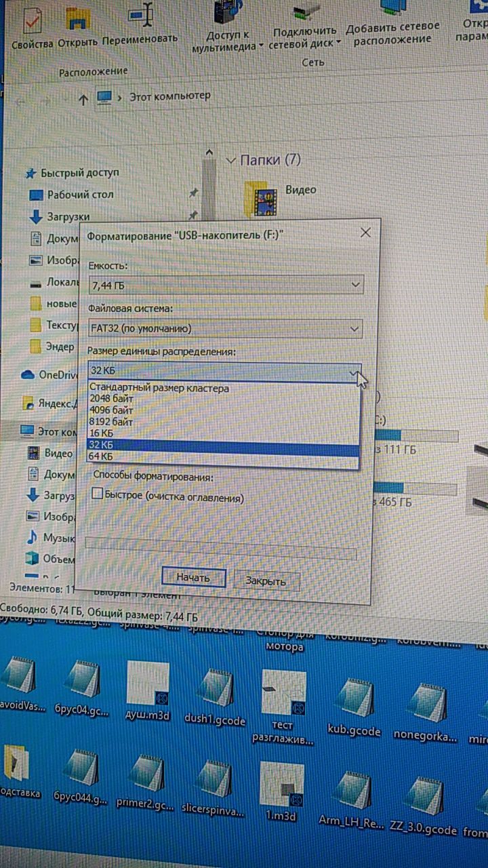Open Загрузки under Быстрый доступ

pyautogui.click(x=60, y=217)
